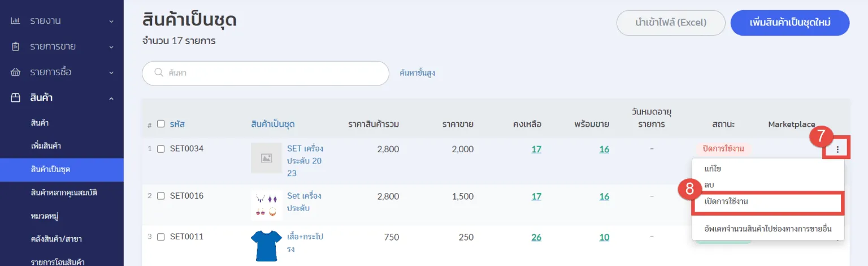Choose แก้ไข from the context menu
Image resolution: width=868 pixels, height=266 pixels.
click(x=713, y=169)
